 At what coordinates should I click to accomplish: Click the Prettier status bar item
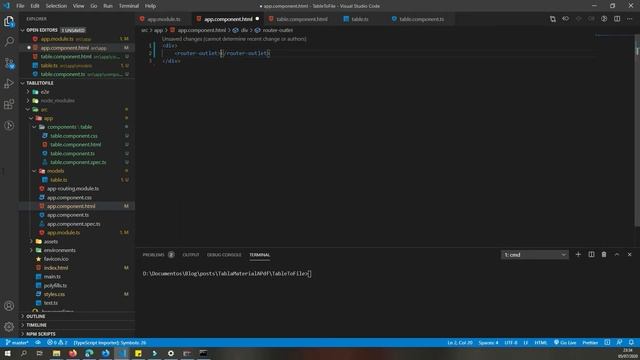click(x=590, y=342)
